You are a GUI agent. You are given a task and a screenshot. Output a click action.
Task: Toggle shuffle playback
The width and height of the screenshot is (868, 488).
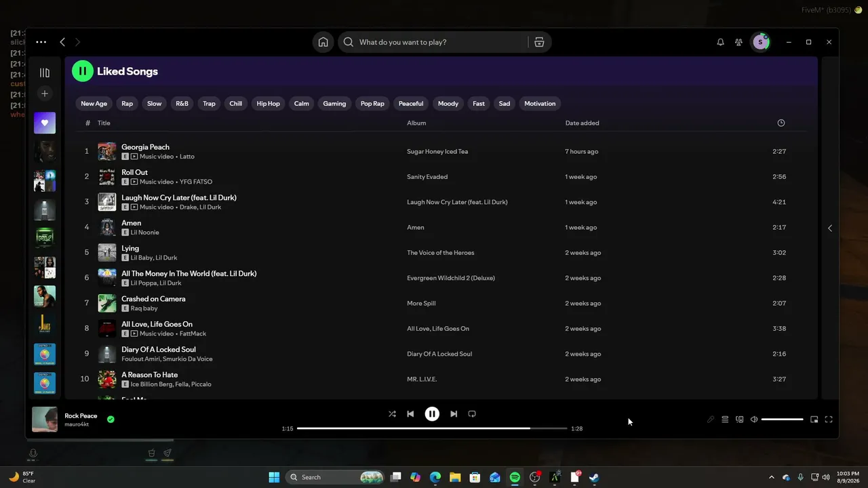(x=392, y=414)
